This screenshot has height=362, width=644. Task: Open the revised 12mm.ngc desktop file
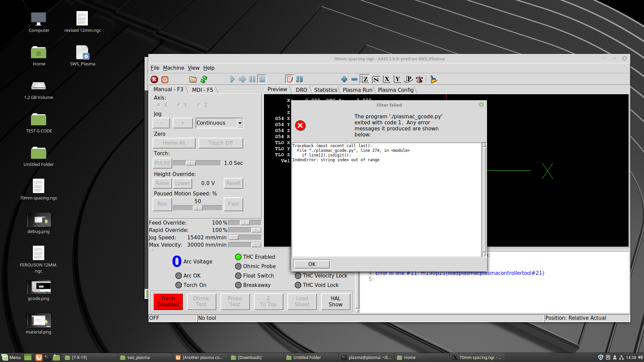[83, 22]
